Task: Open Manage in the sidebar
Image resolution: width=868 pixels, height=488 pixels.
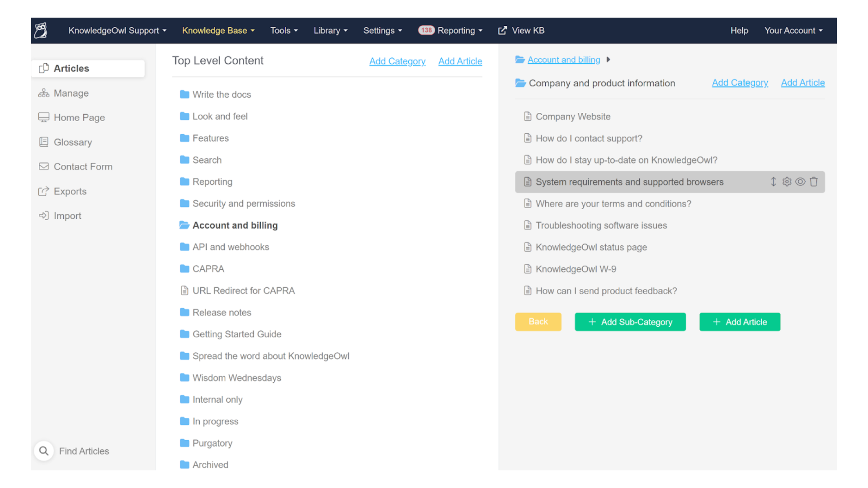Action: (64, 93)
